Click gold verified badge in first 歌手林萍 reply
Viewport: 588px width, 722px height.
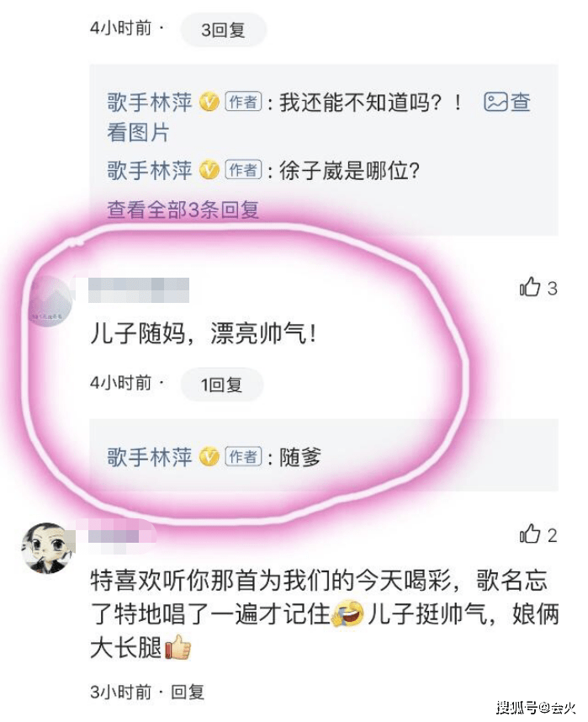point(209,102)
